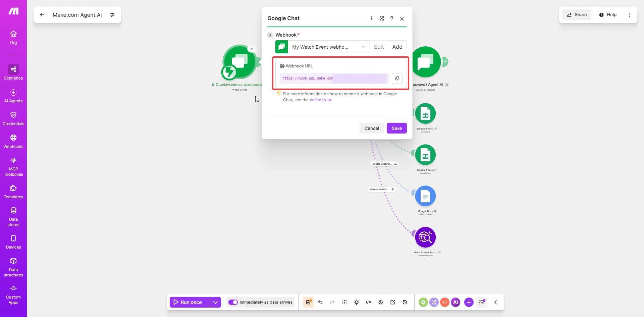
Task: Open help for the Google Chat module
Action: click(392, 18)
